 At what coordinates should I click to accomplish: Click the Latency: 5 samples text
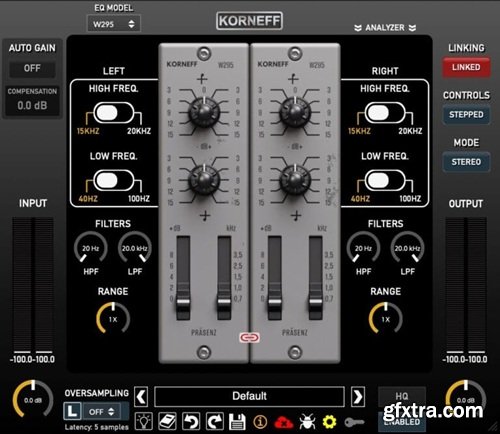[x=97, y=427]
